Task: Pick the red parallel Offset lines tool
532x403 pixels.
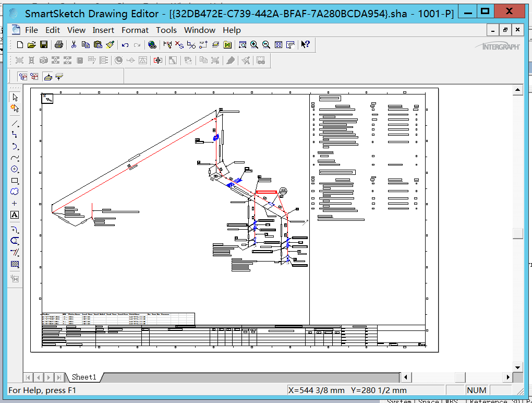Action: click(15, 253)
